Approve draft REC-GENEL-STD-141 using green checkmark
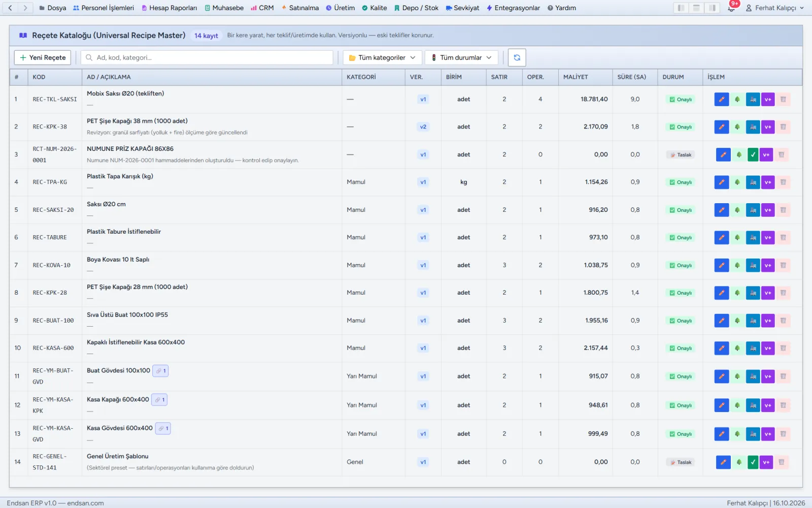 pyautogui.click(x=753, y=462)
